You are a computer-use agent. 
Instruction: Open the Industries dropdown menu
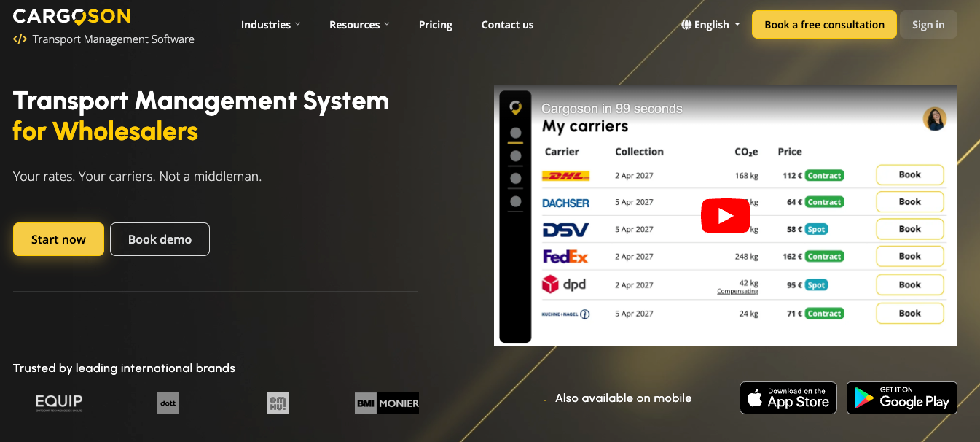tap(270, 25)
